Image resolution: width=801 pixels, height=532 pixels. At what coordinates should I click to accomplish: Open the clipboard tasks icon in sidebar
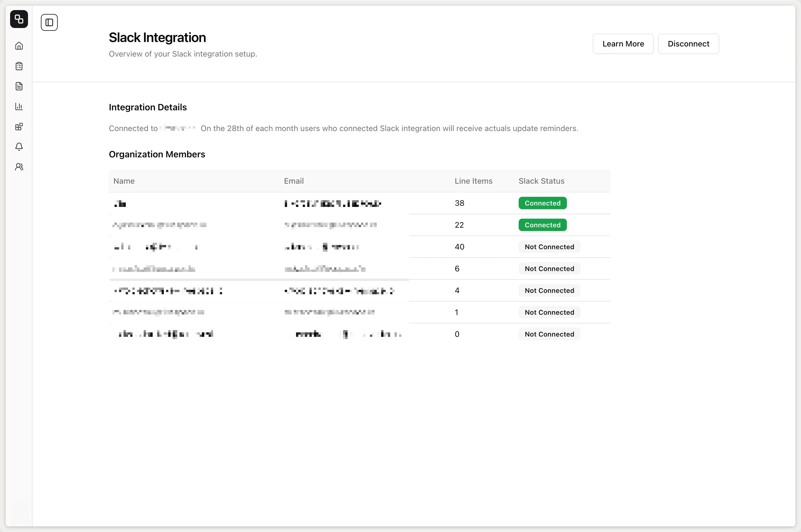tap(19, 66)
